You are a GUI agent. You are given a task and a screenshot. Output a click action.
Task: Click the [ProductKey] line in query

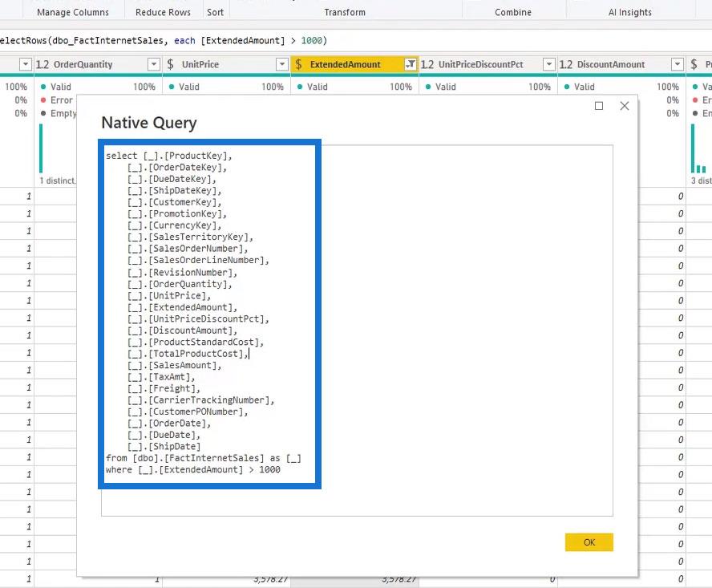169,156
